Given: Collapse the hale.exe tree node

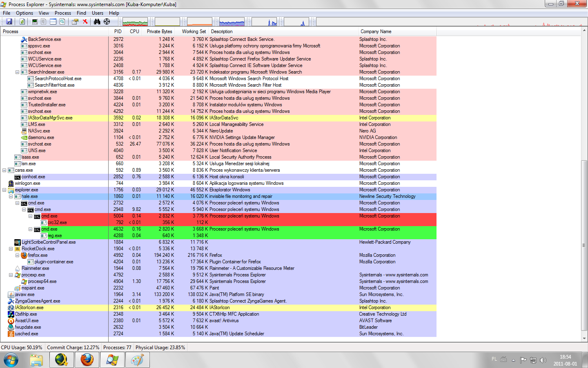Looking at the screenshot, I should coord(11,196).
